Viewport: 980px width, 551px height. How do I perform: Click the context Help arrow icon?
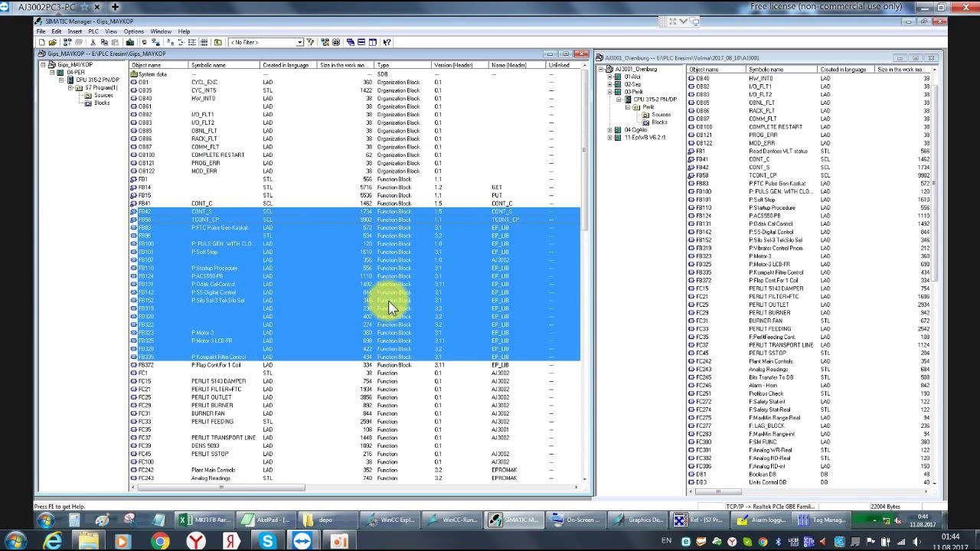[387, 42]
